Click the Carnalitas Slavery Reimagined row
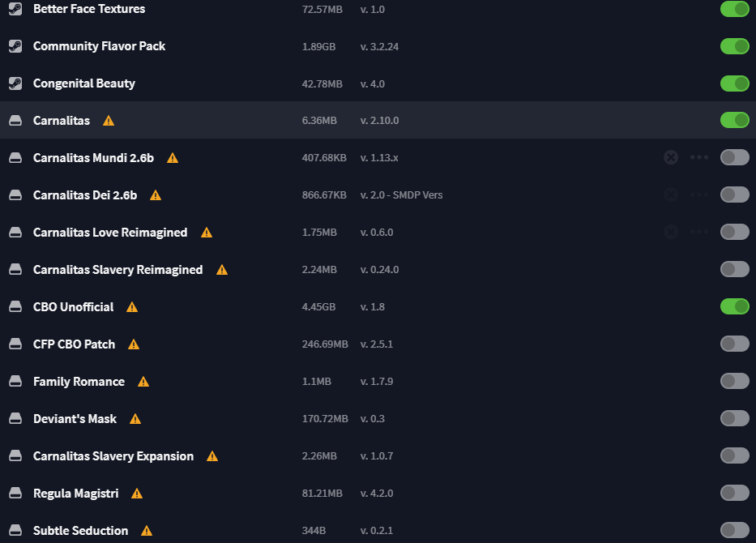The width and height of the screenshot is (756, 543). pos(378,270)
